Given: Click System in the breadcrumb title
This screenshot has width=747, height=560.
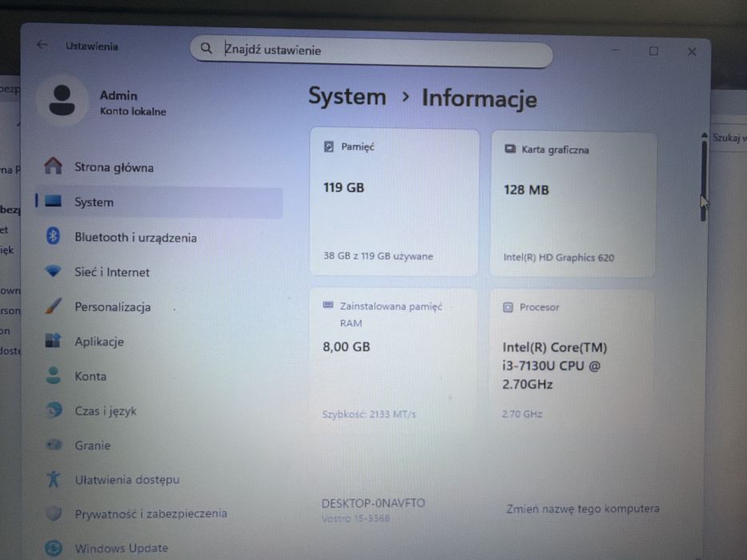Looking at the screenshot, I should pyautogui.click(x=347, y=96).
